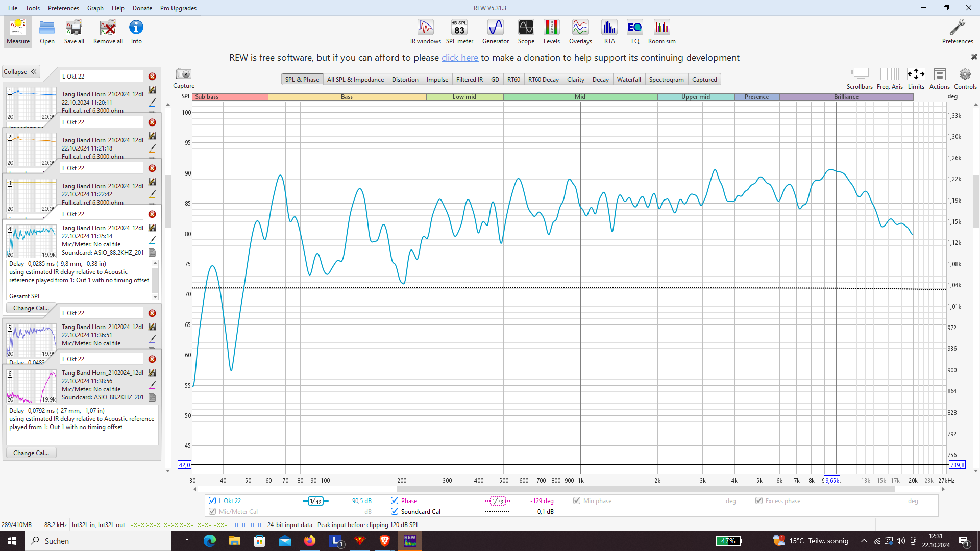Remove measurement 1 with red X
This screenshot has height=551, width=980.
click(x=152, y=77)
